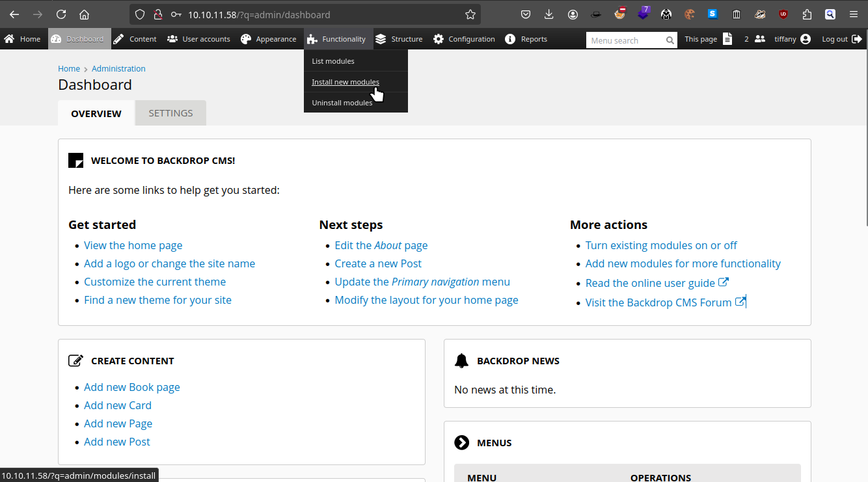Screen dimensions: 868x482
Task: Click the insecure padlock icon in address bar
Action: tap(157, 14)
